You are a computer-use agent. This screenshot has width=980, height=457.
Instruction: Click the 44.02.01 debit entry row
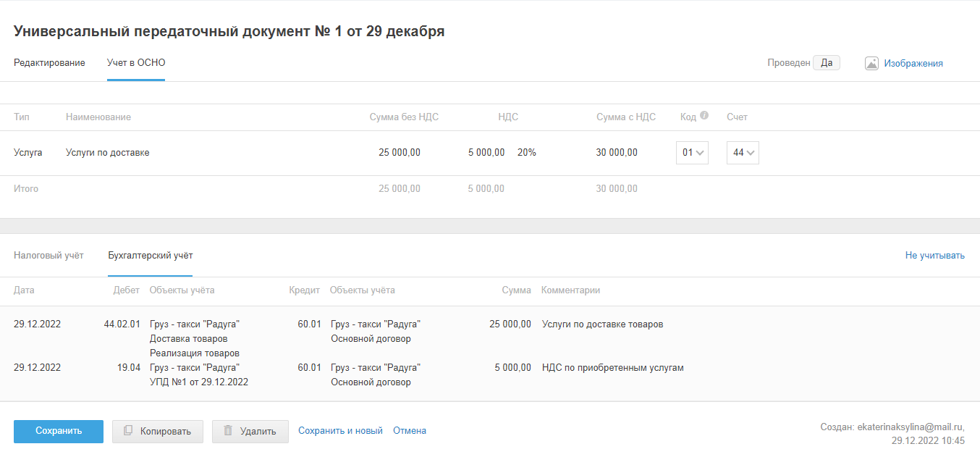122,324
